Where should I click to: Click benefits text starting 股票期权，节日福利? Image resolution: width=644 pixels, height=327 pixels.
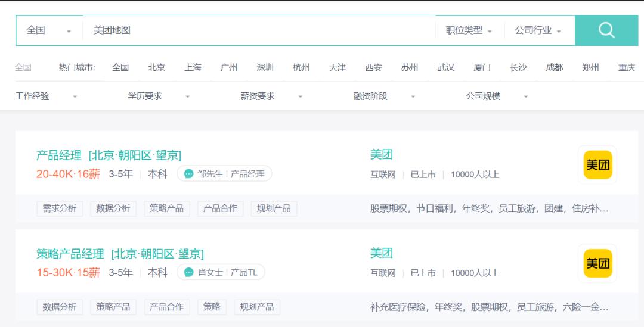489,208
